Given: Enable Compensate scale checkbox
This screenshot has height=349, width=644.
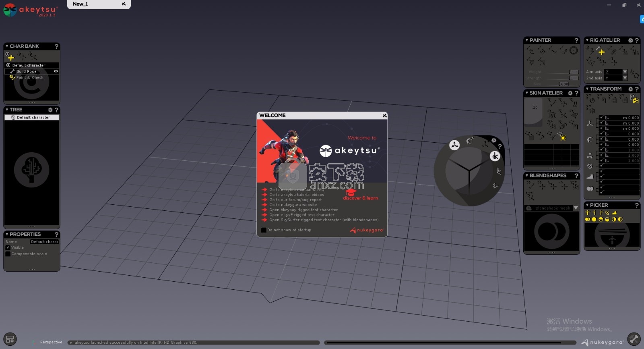Looking at the screenshot, I should pyautogui.click(x=8, y=254).
